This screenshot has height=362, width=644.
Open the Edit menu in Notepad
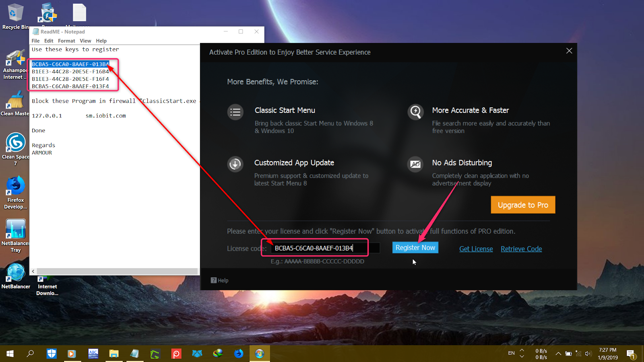coord(49,41)
